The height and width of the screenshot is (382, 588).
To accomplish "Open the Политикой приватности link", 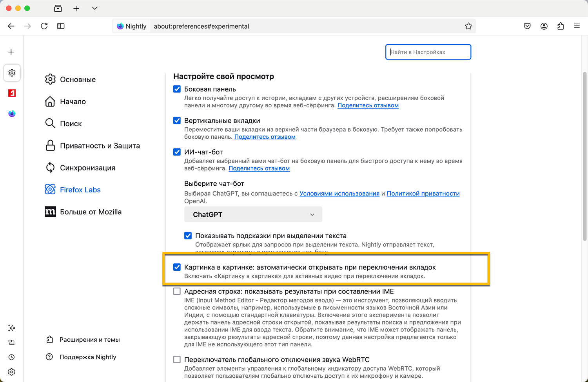I will [x=423, y=194].
